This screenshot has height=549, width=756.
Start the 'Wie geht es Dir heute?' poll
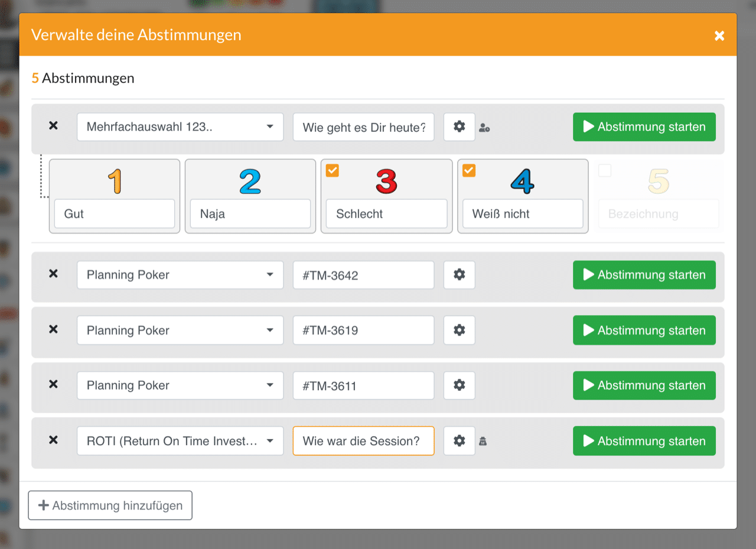click(x=644, y=127)
